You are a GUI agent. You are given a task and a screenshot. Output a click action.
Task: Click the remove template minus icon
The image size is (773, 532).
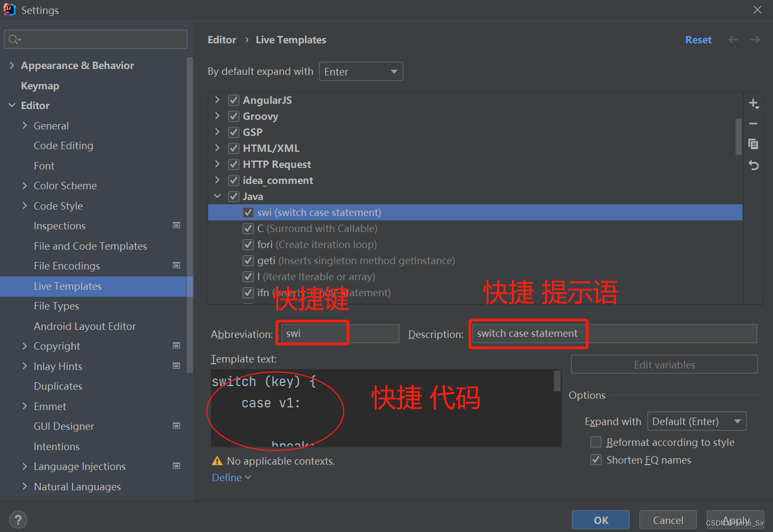[753, 124]
